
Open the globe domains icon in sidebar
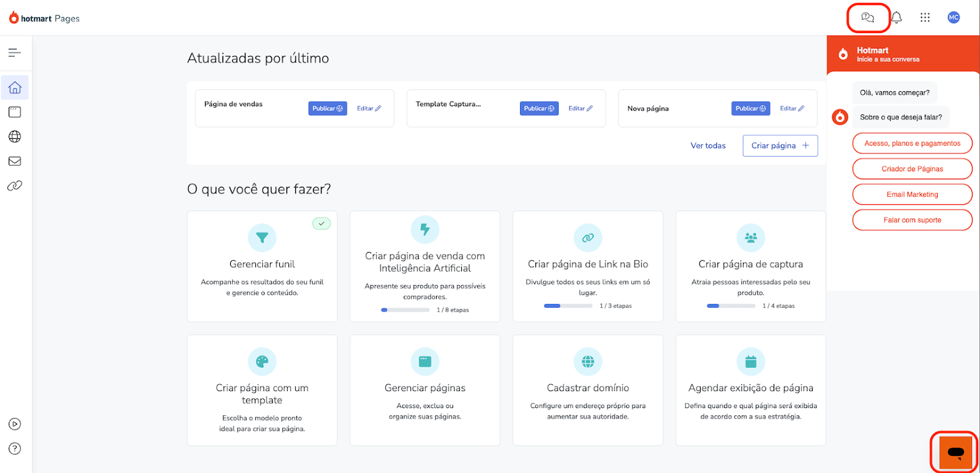pyautogui.click(x=15, y=136)
